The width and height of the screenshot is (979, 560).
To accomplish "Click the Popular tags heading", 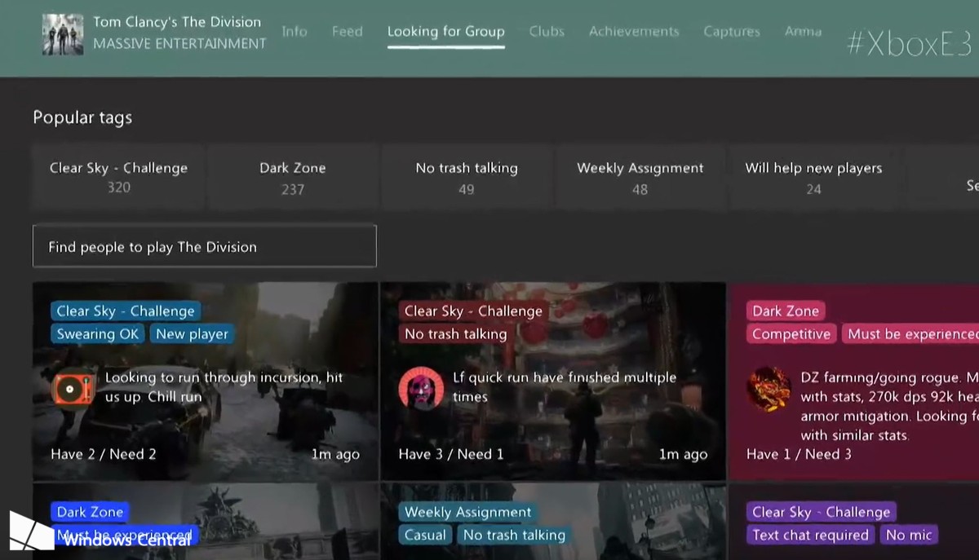I will [82, 117].
